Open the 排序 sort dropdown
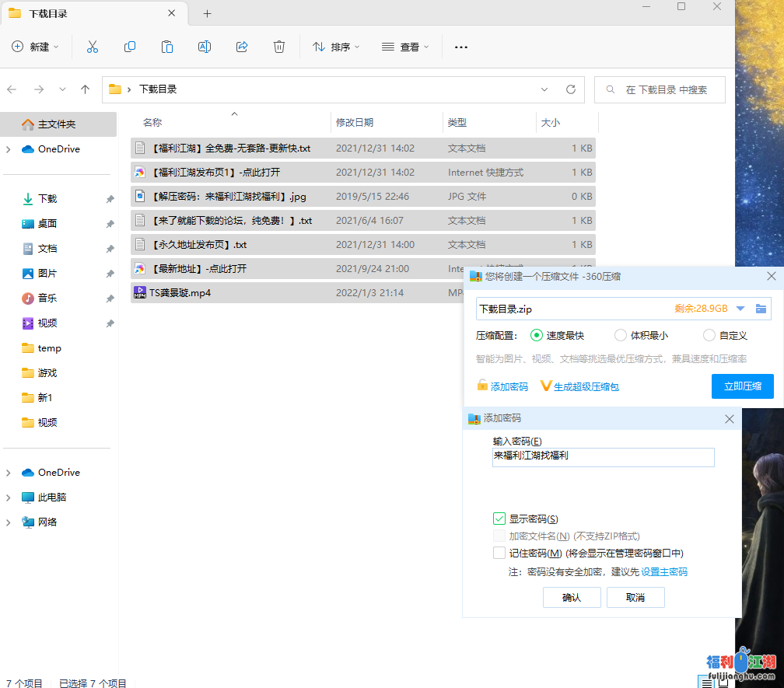 click(x=336, y=47)
